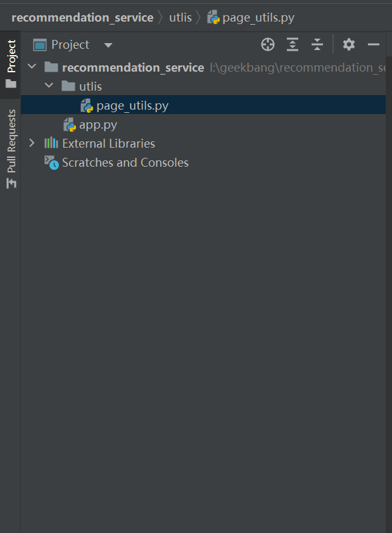Click the Select Opened File crosshair icon
This screenshot has height=533, width=392.
coord(268,44)
